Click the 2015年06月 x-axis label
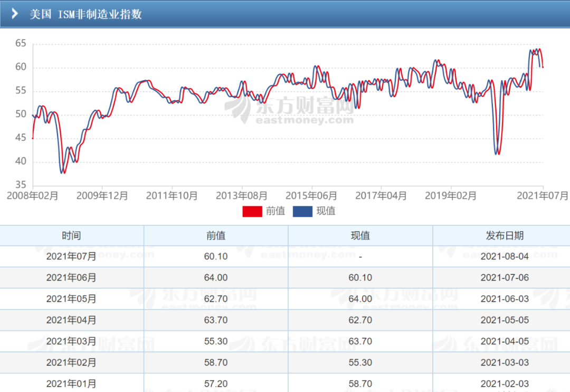The width and height of the screenshot is (570, 392). tap(311, 196)
